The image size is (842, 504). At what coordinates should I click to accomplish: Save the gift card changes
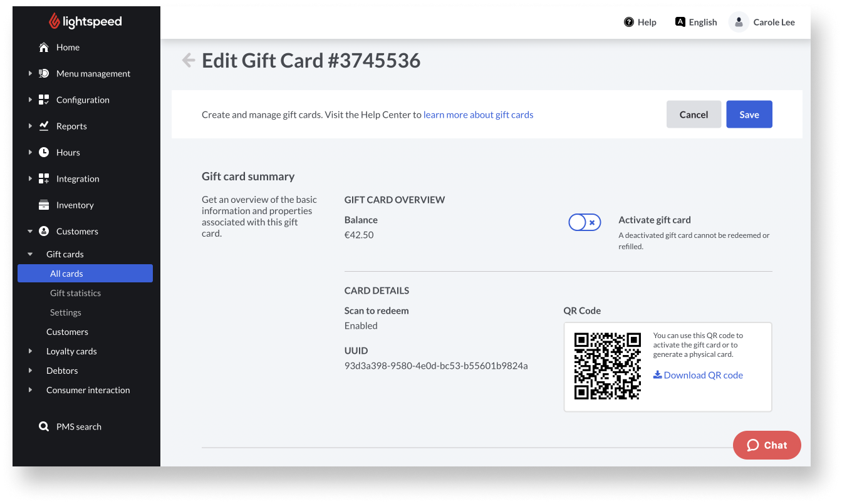click(749, 115)
